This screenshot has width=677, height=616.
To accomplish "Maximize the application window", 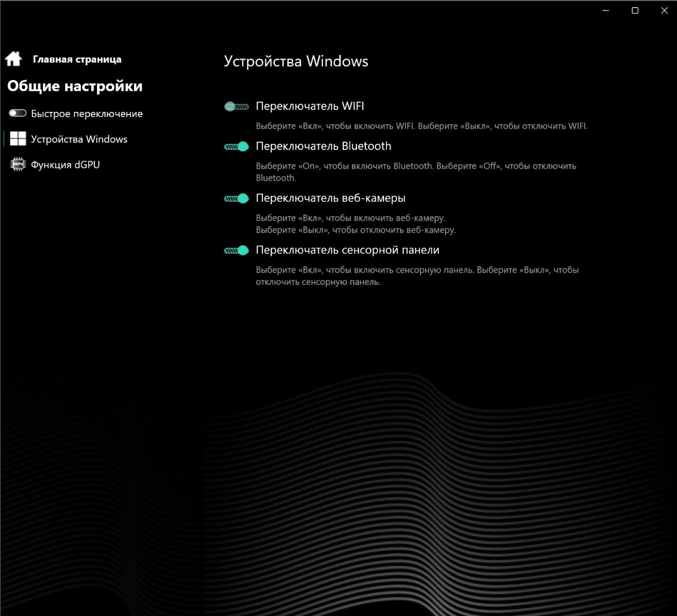I will pos(635,10).
